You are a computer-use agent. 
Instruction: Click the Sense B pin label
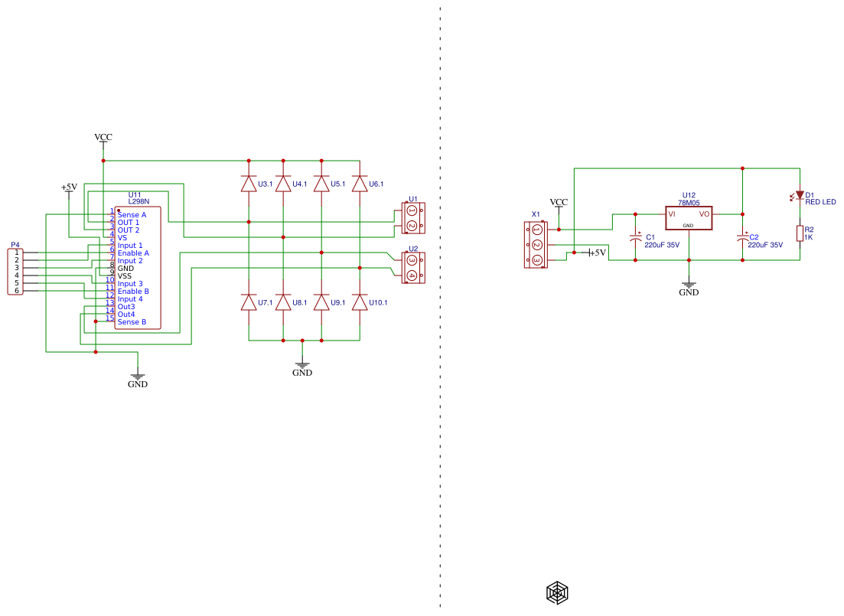(132, 322)
